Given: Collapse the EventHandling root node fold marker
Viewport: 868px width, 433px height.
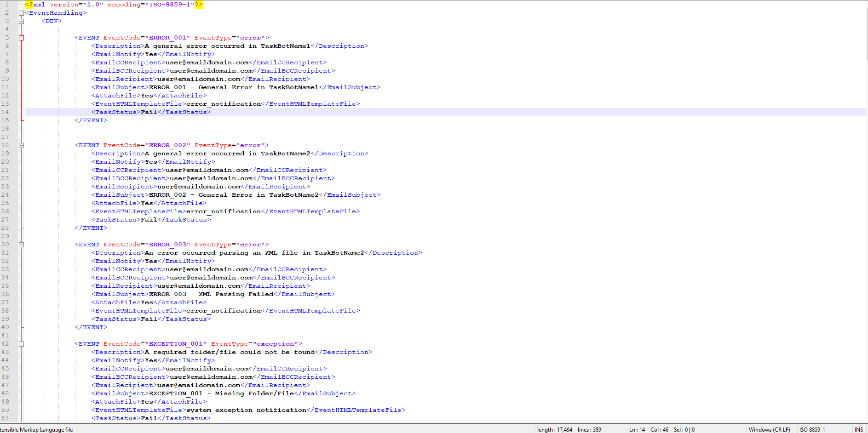Looking at the screenshot, I should pyautogui.click(x=21, y=13).
